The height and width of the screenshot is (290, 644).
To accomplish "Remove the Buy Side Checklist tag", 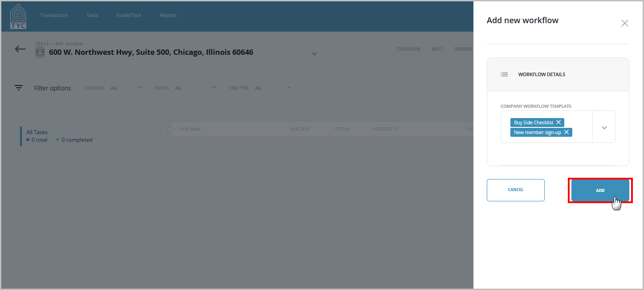I will [x=558, y=122].
